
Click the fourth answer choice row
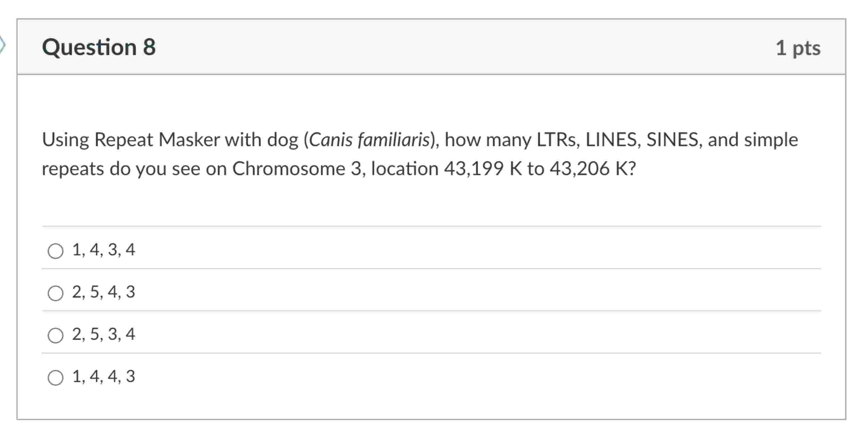click(270, 377)
